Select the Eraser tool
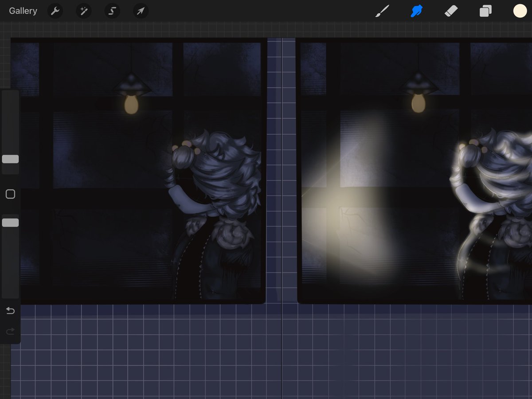Screen dimensions: 532x399 point(451,11)
